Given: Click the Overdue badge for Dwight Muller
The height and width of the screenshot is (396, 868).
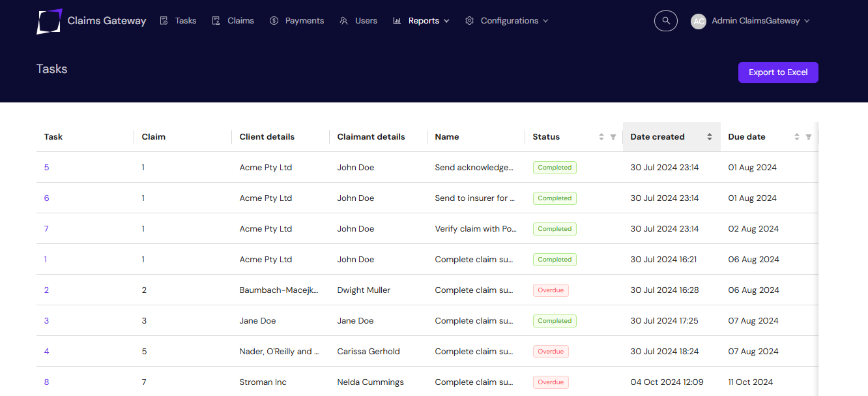Looking at the screenshot, I should (x=551, y=290).
